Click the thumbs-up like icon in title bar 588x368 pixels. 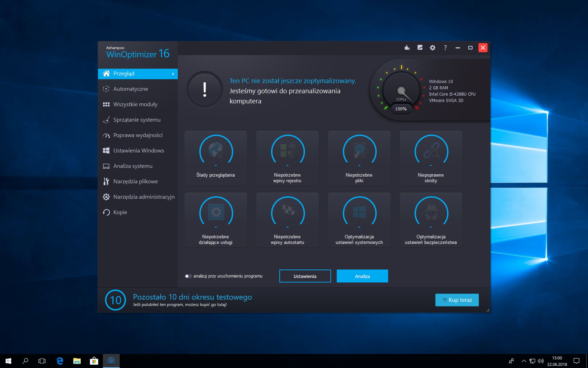point(407,48)
